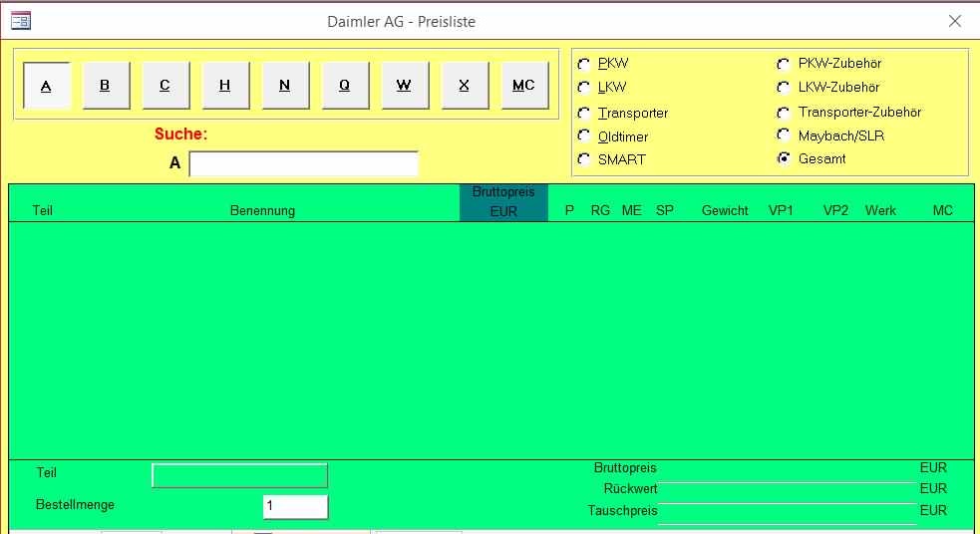Close the Daimler AG Preisliste window
The image size is (980, 534).
tap(955, 21)
